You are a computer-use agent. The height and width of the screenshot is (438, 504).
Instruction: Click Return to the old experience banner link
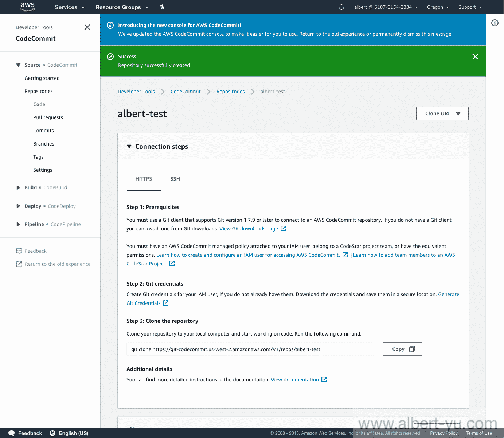[332, 34]
